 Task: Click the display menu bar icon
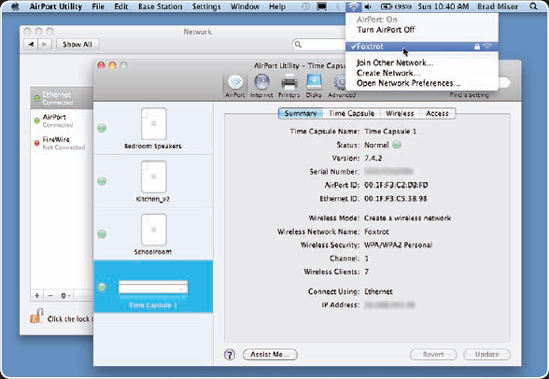321,7
